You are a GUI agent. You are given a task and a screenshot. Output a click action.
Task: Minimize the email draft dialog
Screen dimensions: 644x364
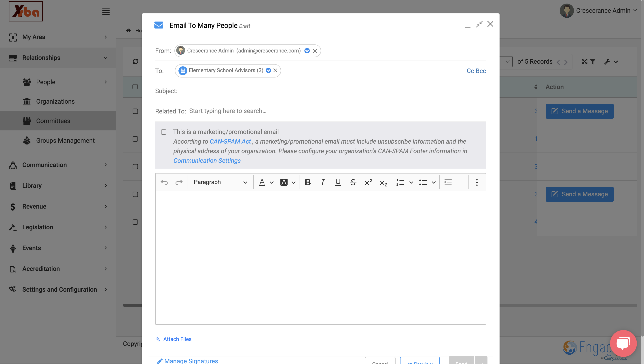point(467,27)
